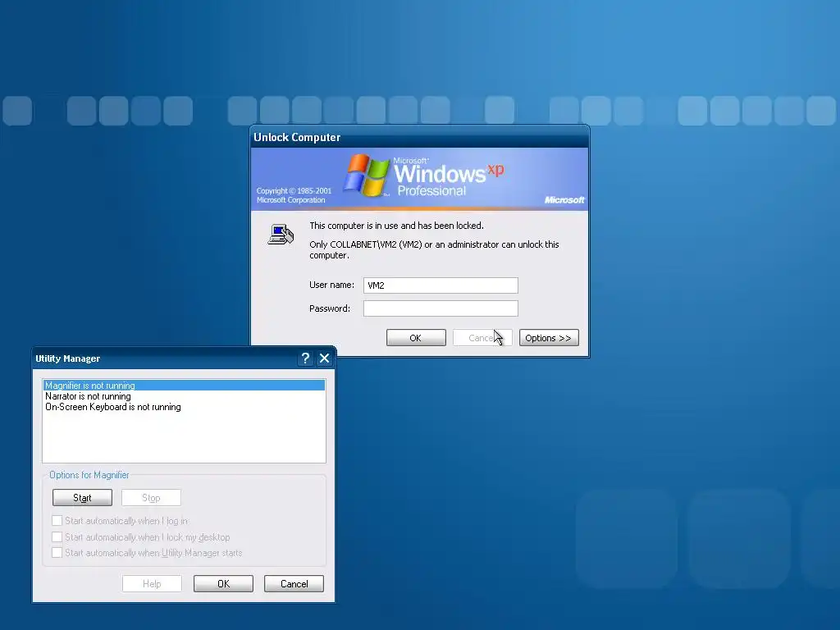The width and height of the screenshot is (840, 630).
Task: Click OK in Utility Manager
Action: pos(223,584)
